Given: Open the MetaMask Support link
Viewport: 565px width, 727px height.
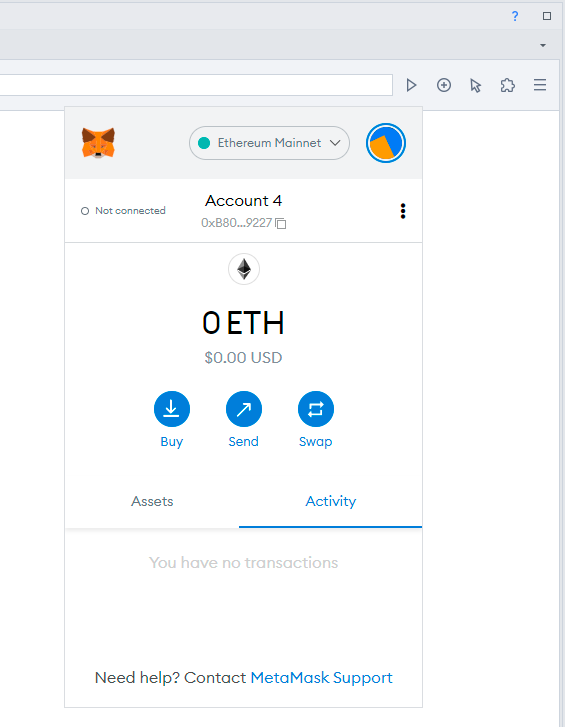Looking at the screenshot, I should [x=322, y=678].
